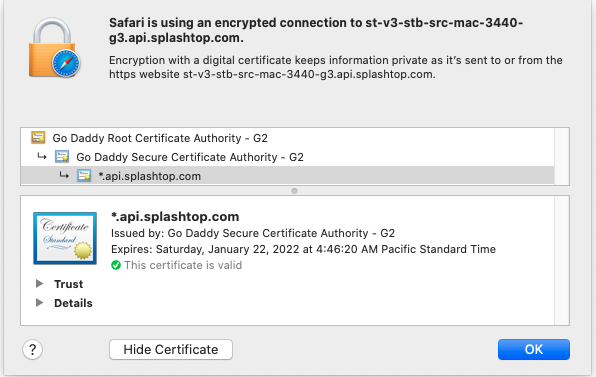Viewport: 596px width, 377px height.
Task: Click the split-pane divider handle dot
Action: coord(294,191)
